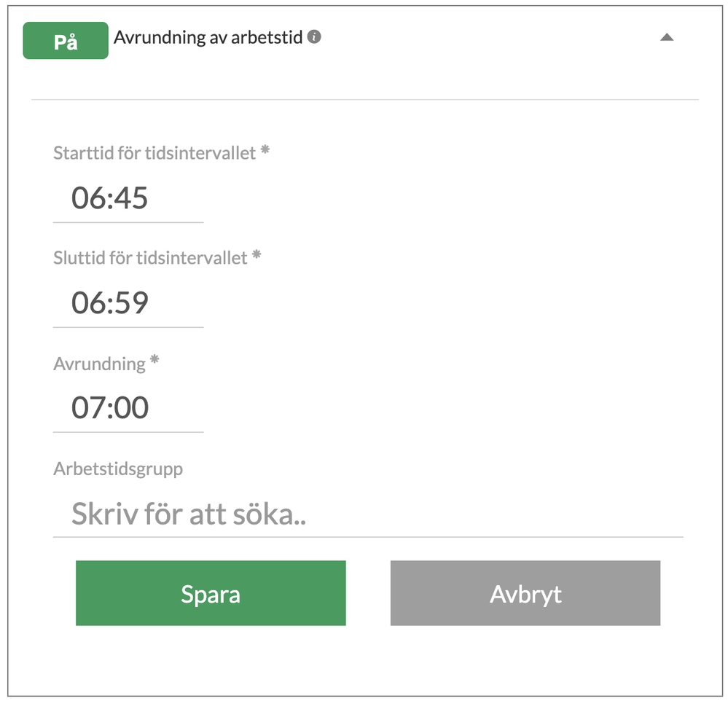Click the info icon beside Avrundning av arbetstid
Screen dimensions: 728x709
pos(314,36)
